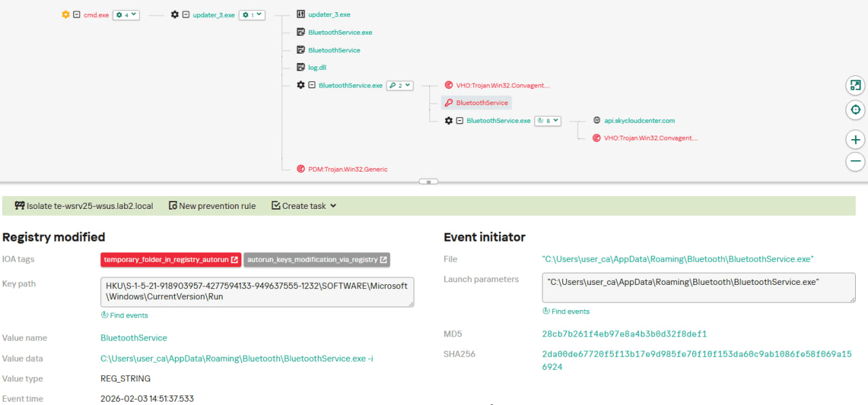Image resolution: width=868 pixels, height=405 pixels.
Task: Click New prevention rule
Action: click(x=212, y=206)
